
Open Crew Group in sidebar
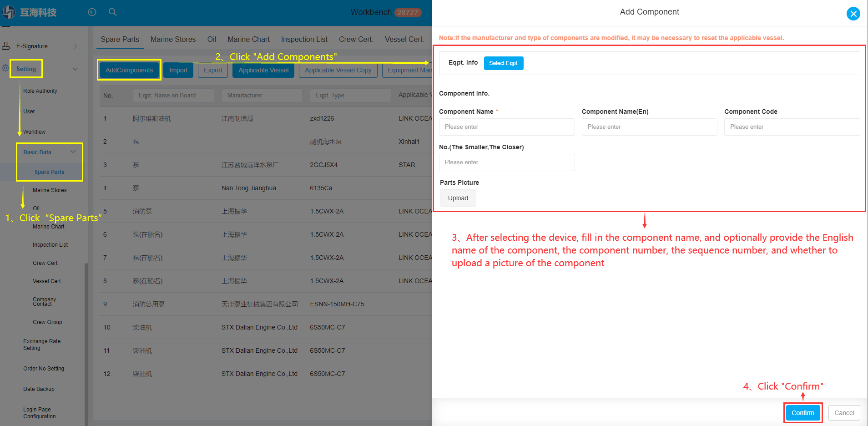coord(47,322)
